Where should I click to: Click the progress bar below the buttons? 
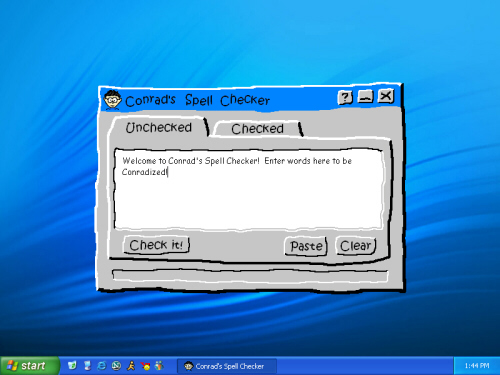point(250,275)
